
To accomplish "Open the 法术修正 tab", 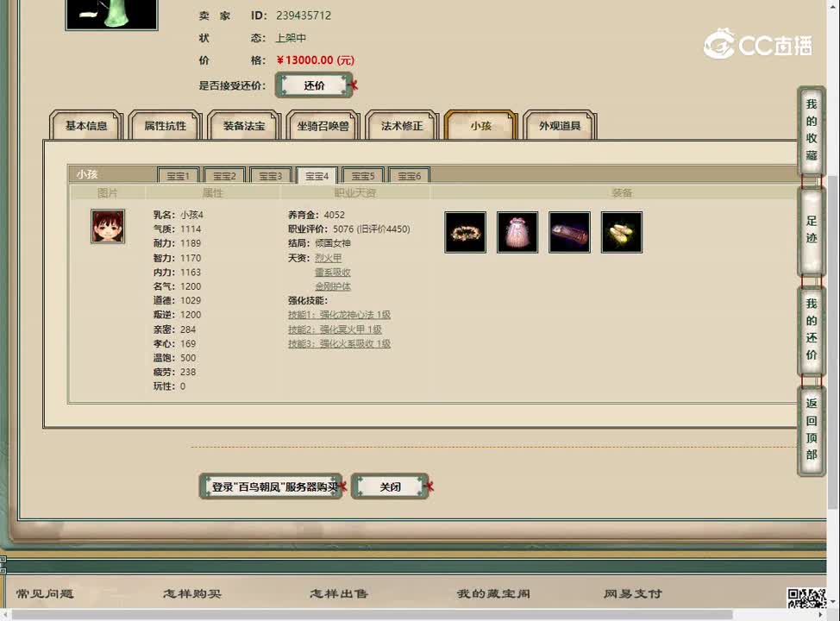I will (402, 125).
